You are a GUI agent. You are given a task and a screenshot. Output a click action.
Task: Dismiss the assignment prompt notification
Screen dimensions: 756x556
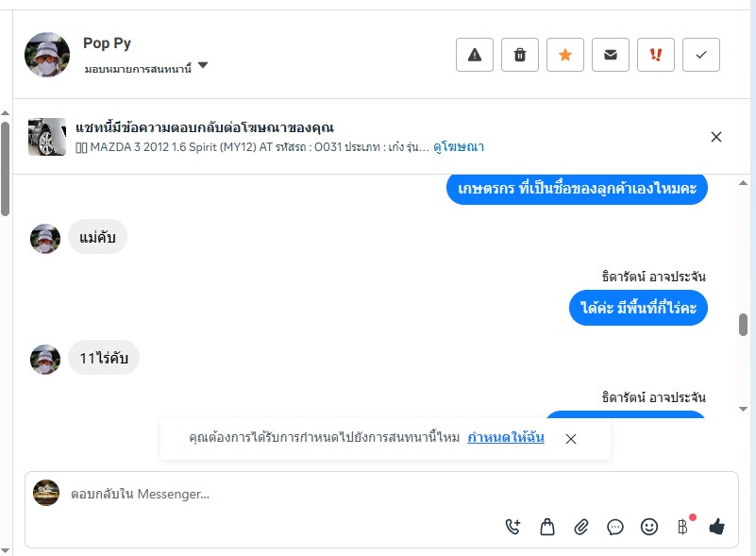[571, 439]
